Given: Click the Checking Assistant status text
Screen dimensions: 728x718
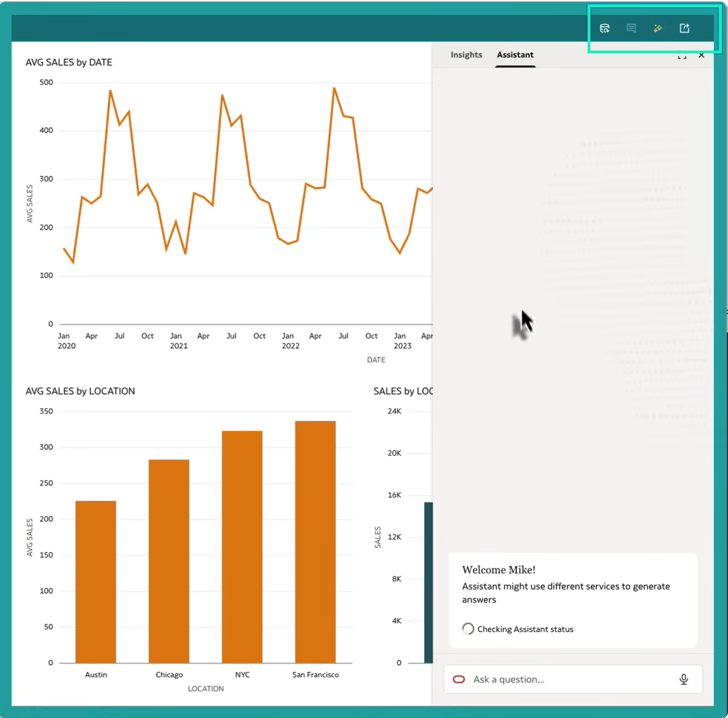Looking at the screenshot, I should (525, 629).
